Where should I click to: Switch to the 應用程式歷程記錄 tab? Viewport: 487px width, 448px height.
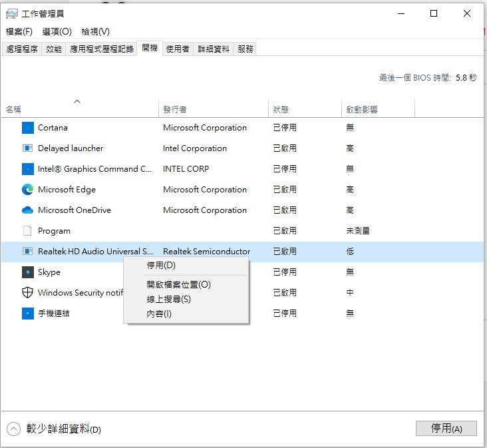tap(102, 49)
